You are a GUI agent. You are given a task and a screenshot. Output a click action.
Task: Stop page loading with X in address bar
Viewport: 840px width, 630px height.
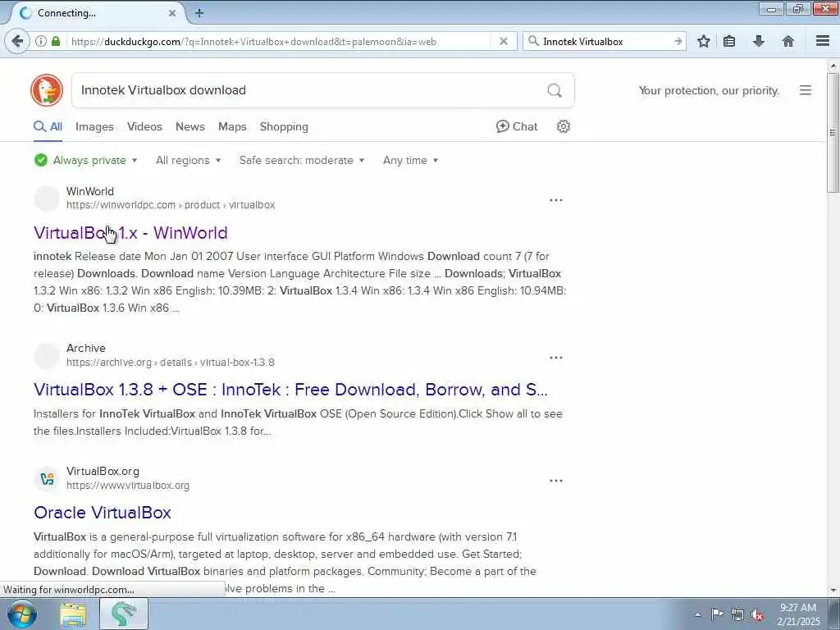click(503, 41)
